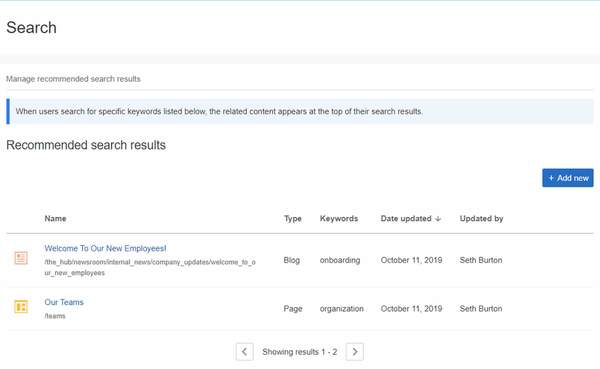Click the Search page title
Screen dimensions: 600x369
pos(31,28)
